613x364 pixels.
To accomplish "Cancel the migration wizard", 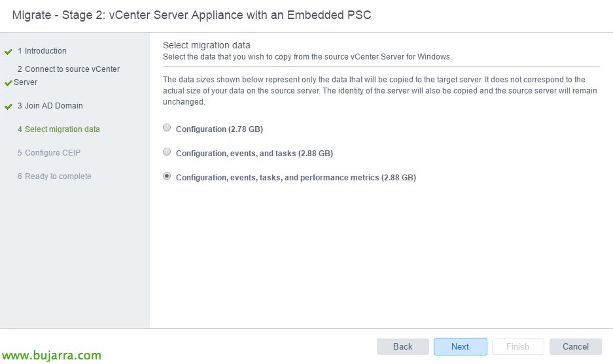I will tap(575, 346).
